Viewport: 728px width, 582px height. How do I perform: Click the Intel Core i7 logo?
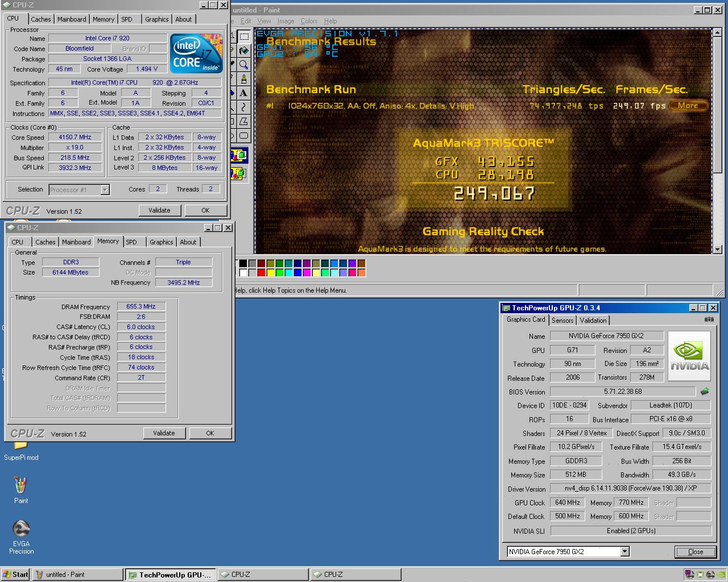pos(197,53)
